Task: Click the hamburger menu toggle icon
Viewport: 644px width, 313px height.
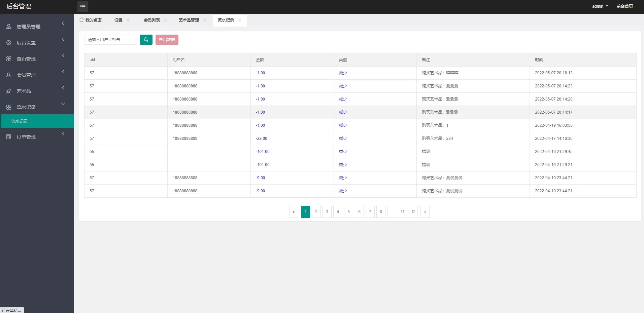Action: pyautogui.click(x=82, y=7)
